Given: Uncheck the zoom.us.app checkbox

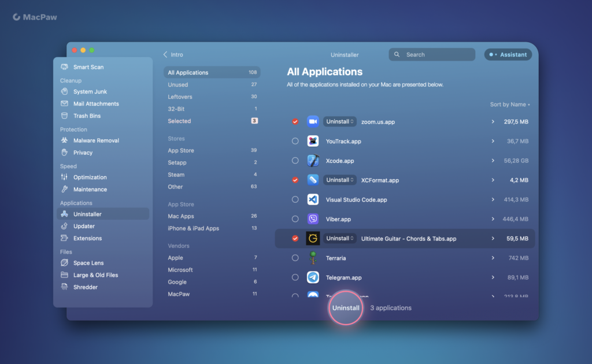Looking at the screenshot, I should click(x=295, y=121).
